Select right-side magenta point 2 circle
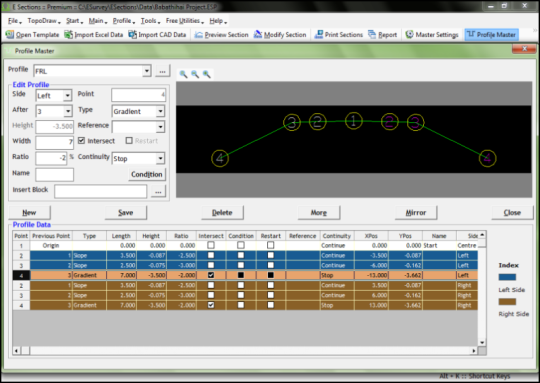This screenshot has width=540, height=383. (390, 121)
